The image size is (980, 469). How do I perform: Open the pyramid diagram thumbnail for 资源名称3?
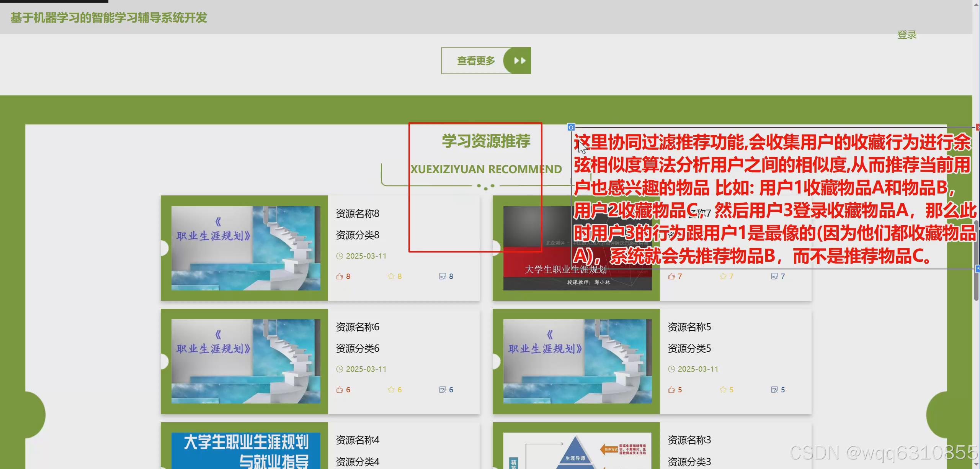tap(577, 451)
